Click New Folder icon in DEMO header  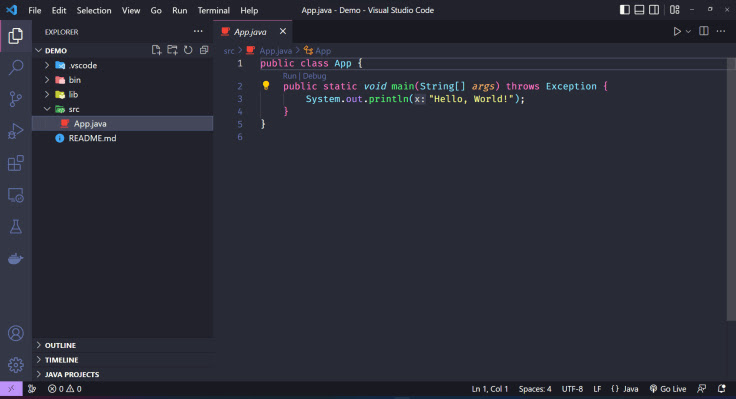pyautogui.click(x=172, y=50)
